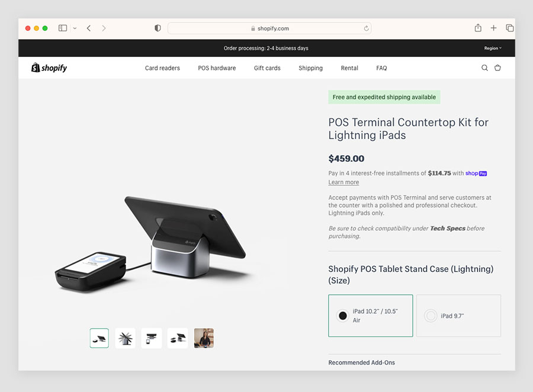Reload the page with the refresh icon
The width and height of the screenshot is (533, 392).
(x=366, y=28)
